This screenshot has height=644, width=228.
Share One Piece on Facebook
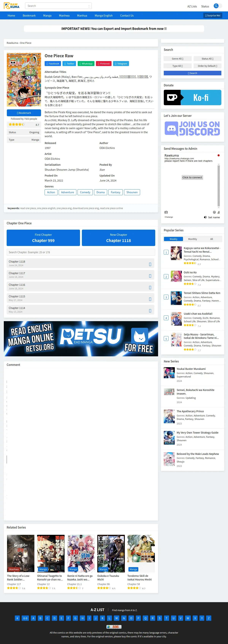tap(53, 64)
